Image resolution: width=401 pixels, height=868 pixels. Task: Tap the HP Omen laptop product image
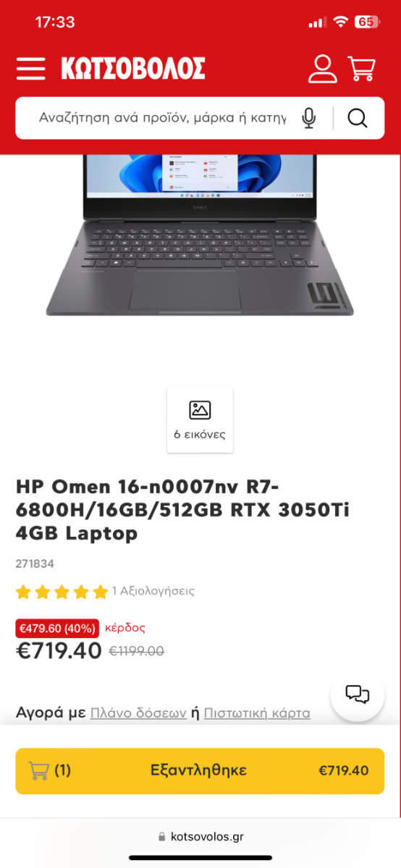[x=200, y=235]
